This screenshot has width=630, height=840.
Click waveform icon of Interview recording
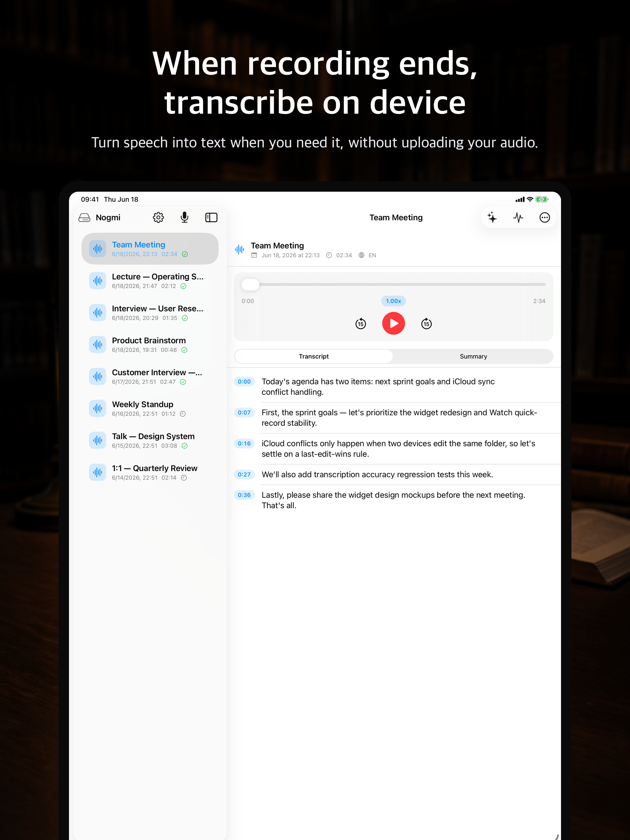98,313
